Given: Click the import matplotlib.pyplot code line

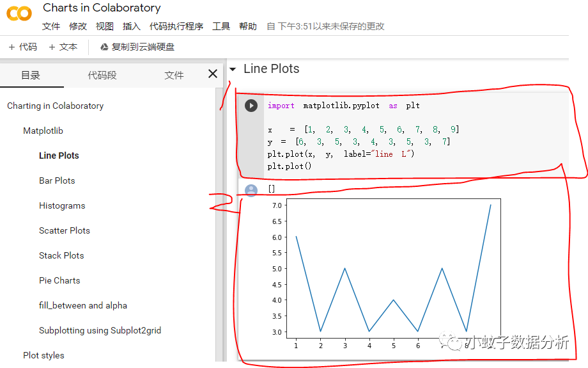Looking at the screenshot, I should point(343,106).
